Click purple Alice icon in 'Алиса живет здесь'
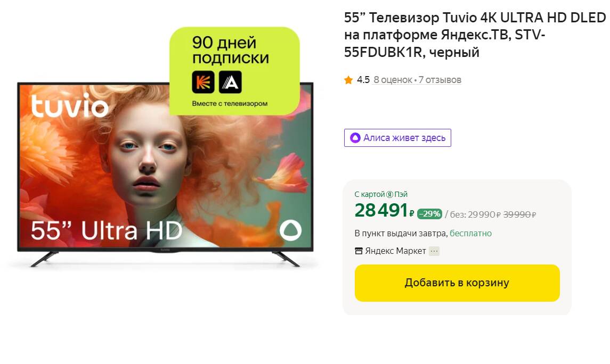The image size is (610, 364). click(355, 138)
